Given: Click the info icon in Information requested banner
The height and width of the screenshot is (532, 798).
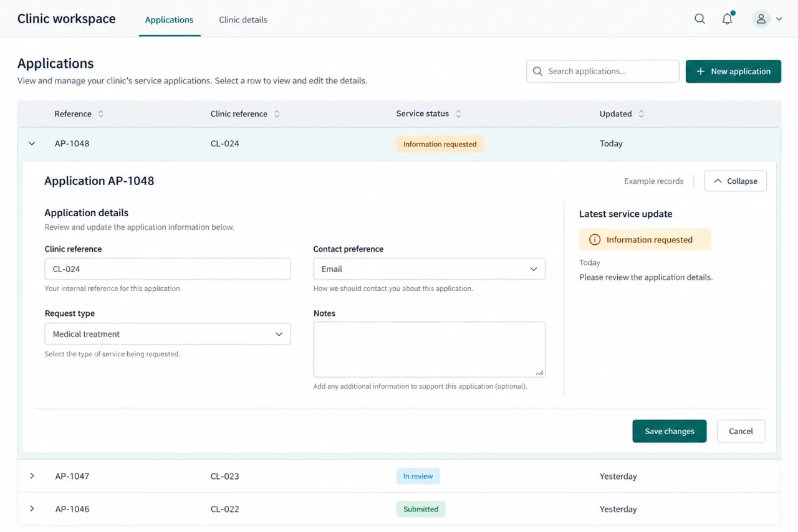Looking at the screenshot, I should tap(595, 240).
